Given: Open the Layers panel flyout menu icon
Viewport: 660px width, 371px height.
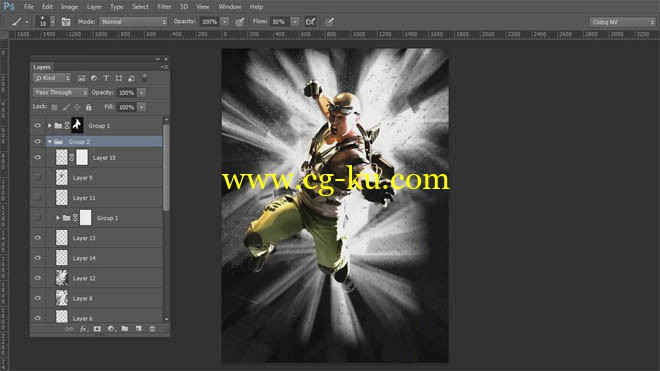Looking at the screenshot, I should [x=165, y=67].
